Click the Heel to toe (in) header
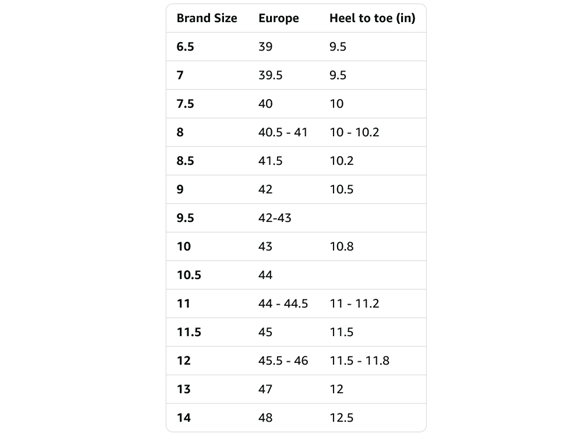The width and height of the screenshot is (588, 441). (x=372, y=18)
